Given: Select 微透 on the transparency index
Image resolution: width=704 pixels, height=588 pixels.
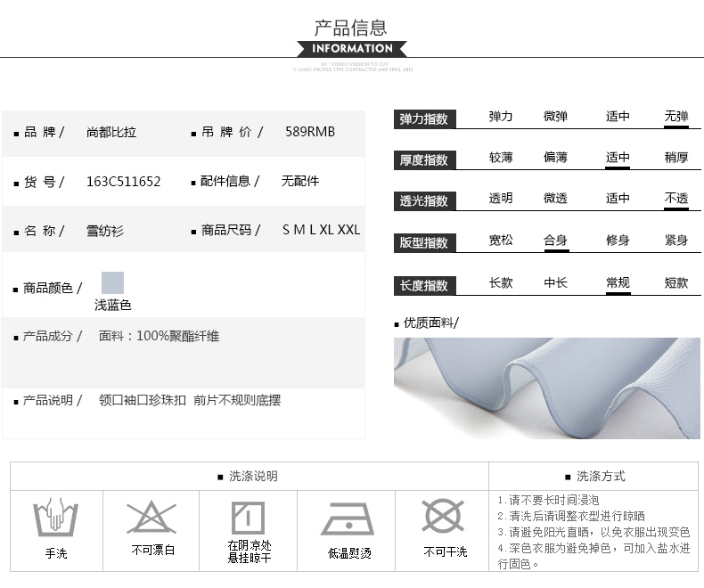Looking at the screenshot, I should pyautogui.click(x=555, y=199).
